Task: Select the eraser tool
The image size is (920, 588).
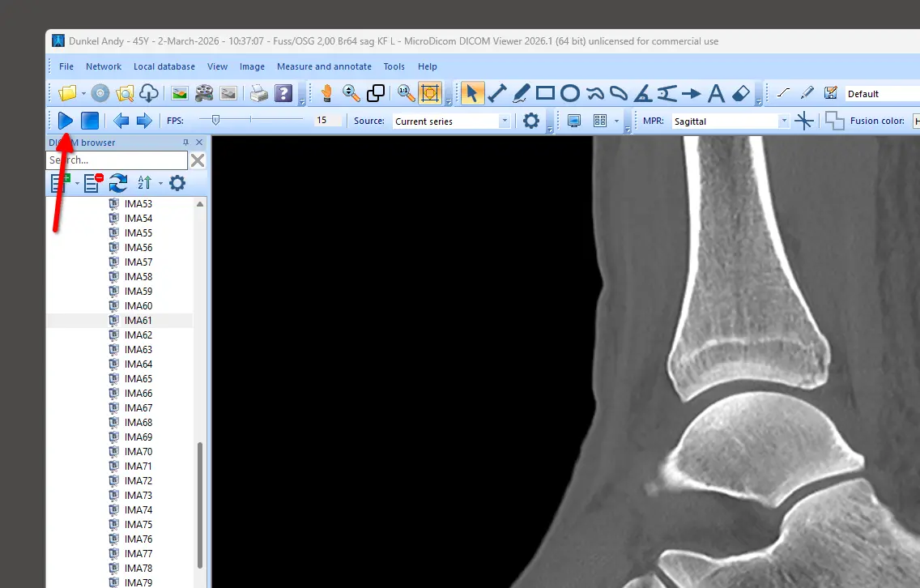Action: point(741,93)
